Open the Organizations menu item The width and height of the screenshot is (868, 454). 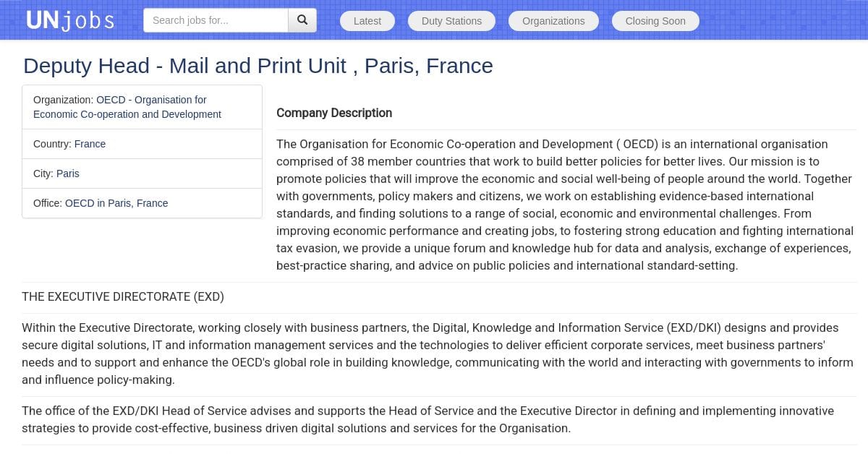pos(553,21)
